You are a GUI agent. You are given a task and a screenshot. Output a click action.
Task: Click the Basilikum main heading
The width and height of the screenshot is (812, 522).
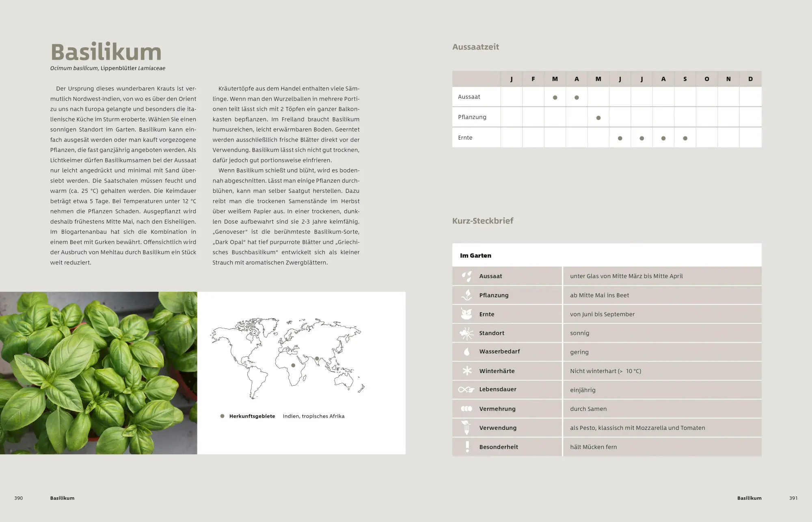coord(106,53)
